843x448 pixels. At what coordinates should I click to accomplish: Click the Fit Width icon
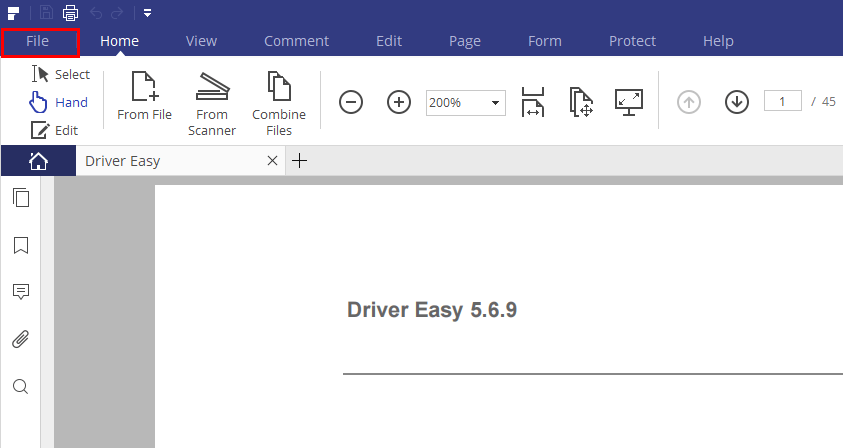pos(533,102)
